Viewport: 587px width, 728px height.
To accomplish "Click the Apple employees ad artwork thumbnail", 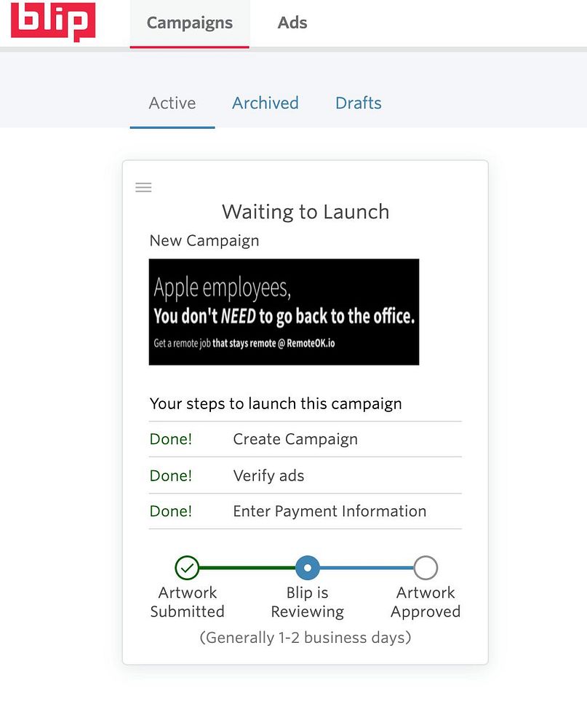I will click(x=284, y=312).
